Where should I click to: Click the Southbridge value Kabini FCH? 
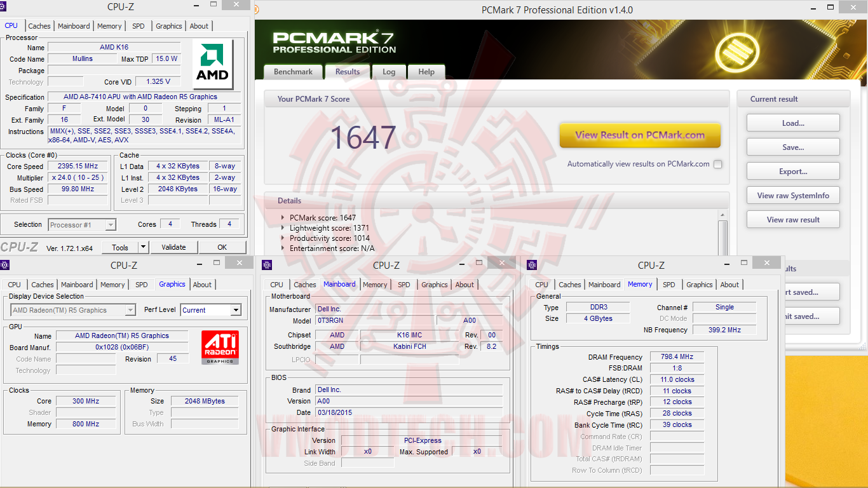408,346
